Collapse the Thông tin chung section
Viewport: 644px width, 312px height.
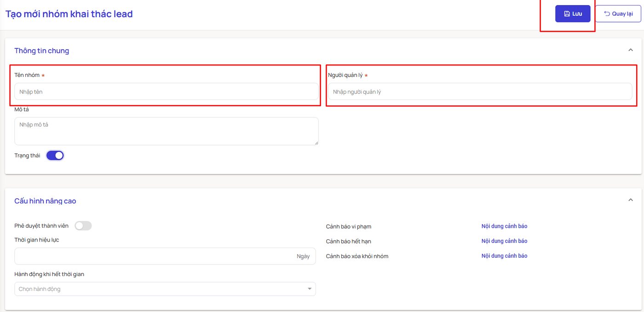pos(631,50)
